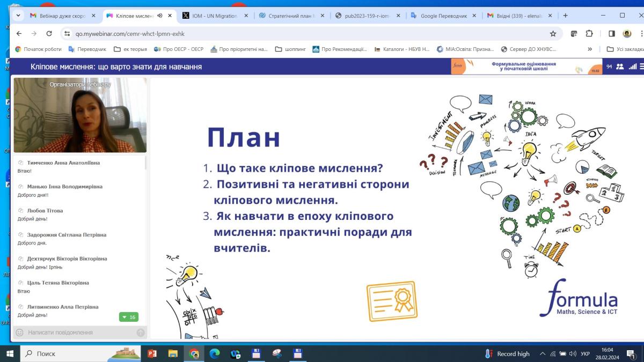Open the tab search dropdown arrow
Viewport: 644px width, 362px height.
(18, 16)
